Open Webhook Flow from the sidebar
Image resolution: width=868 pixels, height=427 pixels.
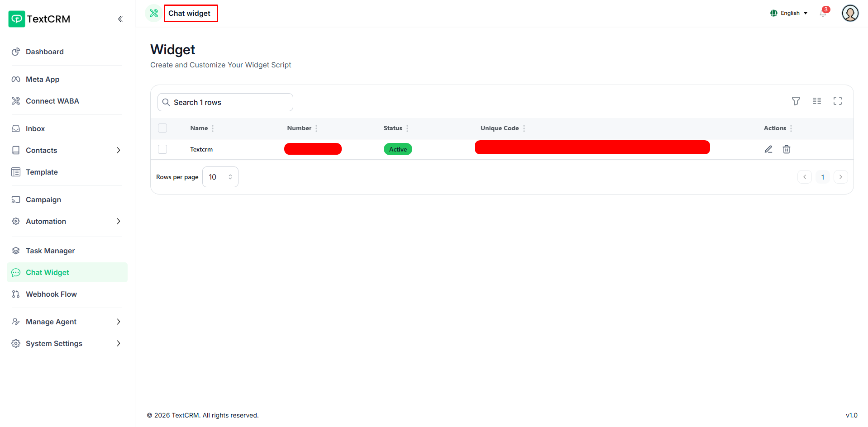click(x=51, y=294)
